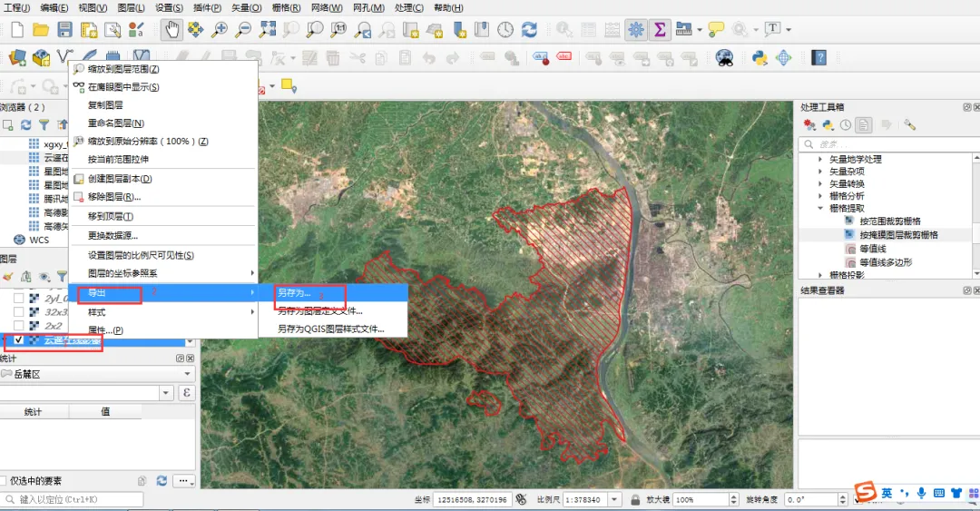Select 等值线多边形 algorithm
Screen dimensions: 980x511
[886, 262]
